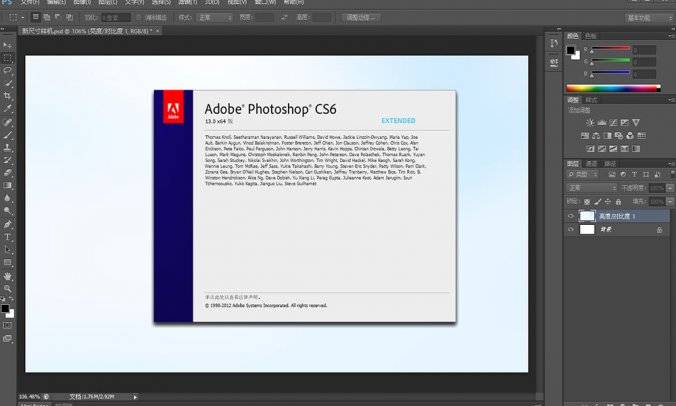The image size is (676, 406).
Task: Select the Crop tool
Action: click(x=7, y=96)
